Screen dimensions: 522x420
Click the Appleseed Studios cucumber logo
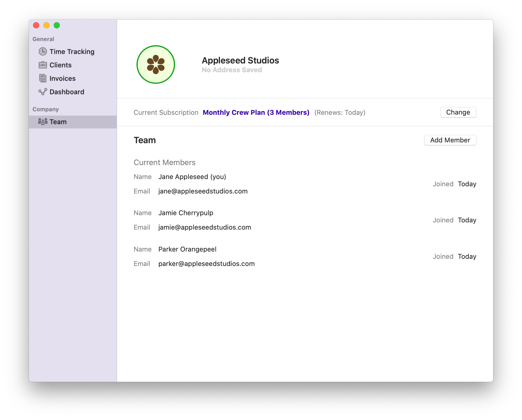click(x=156, y=64)
